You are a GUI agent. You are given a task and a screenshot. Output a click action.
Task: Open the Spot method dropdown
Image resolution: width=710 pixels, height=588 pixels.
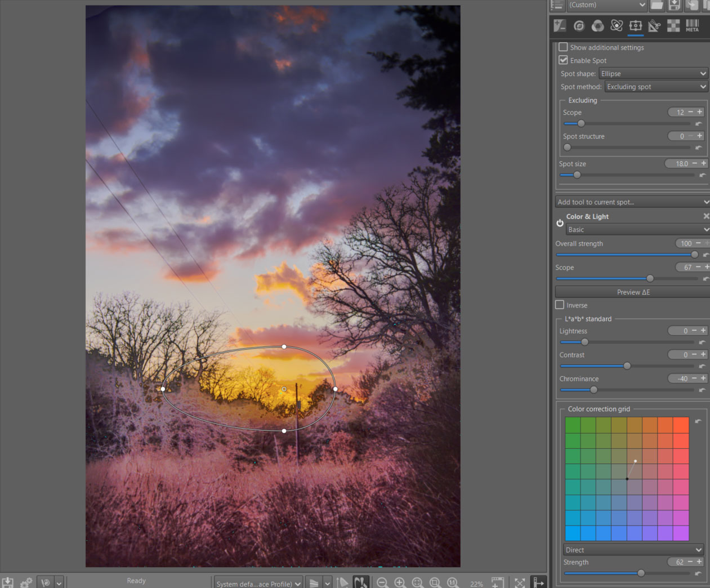[x=656, y=87]
